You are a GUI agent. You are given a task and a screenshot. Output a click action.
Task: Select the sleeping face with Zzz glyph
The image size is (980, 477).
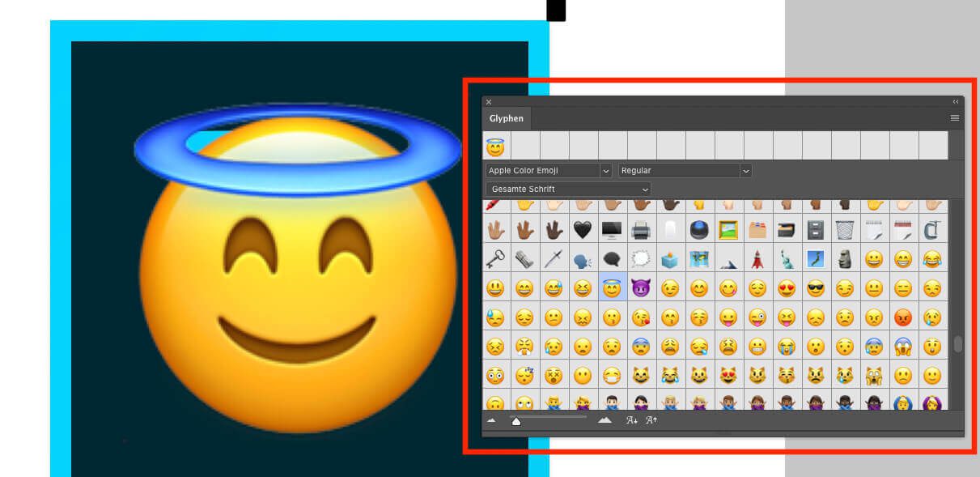[x=524, y=376]
